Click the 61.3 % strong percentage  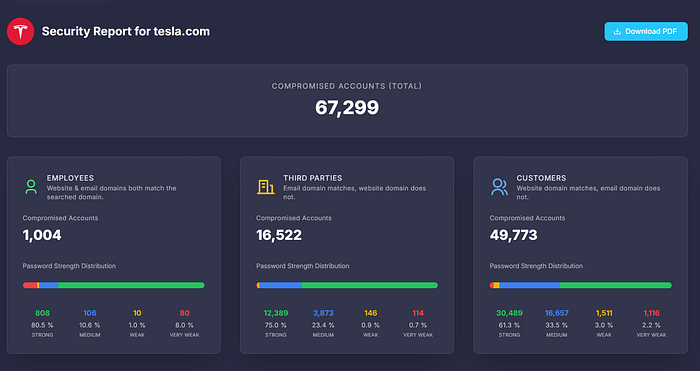click(509, 325)
